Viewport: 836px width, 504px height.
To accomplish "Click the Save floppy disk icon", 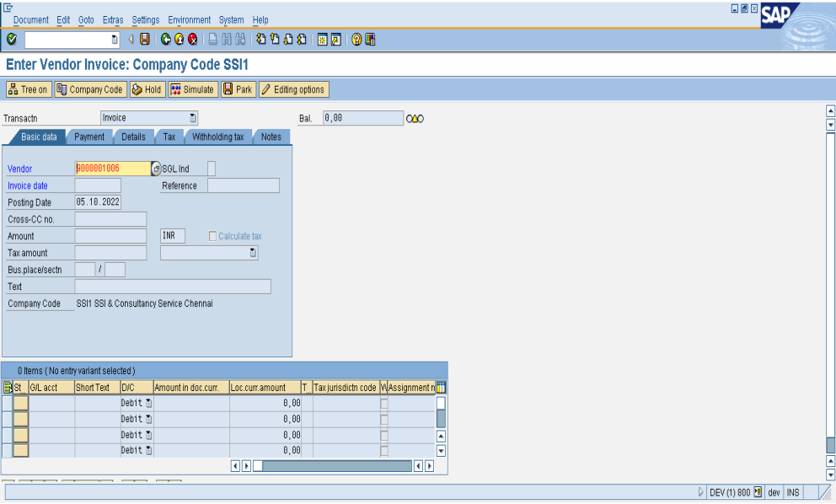I will pyautogui.click(x=145, y=40).
